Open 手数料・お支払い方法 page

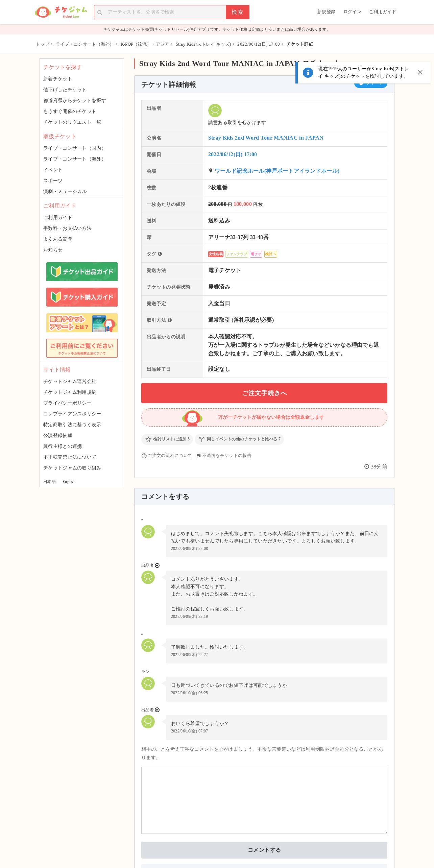click(67, 228)
